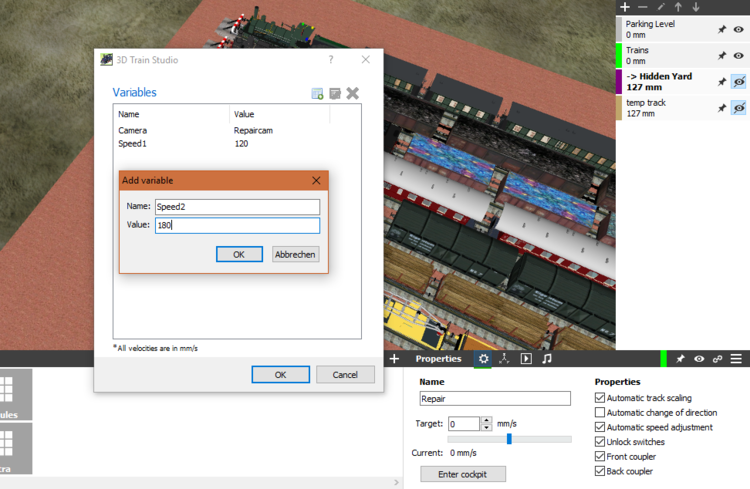Image resolution: width=750 pixels, height=489 pixels.
Task: Click the Value field containing 180
Action: [x=237, y=225]
